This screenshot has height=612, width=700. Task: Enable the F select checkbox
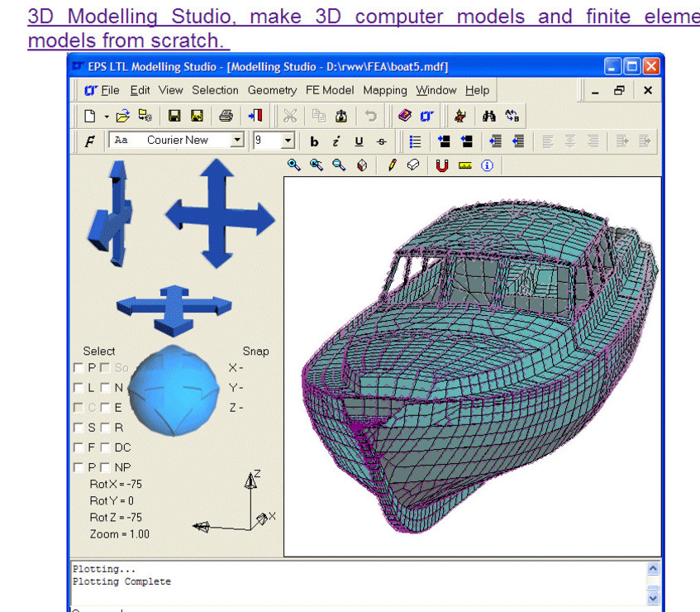point(79,447)
